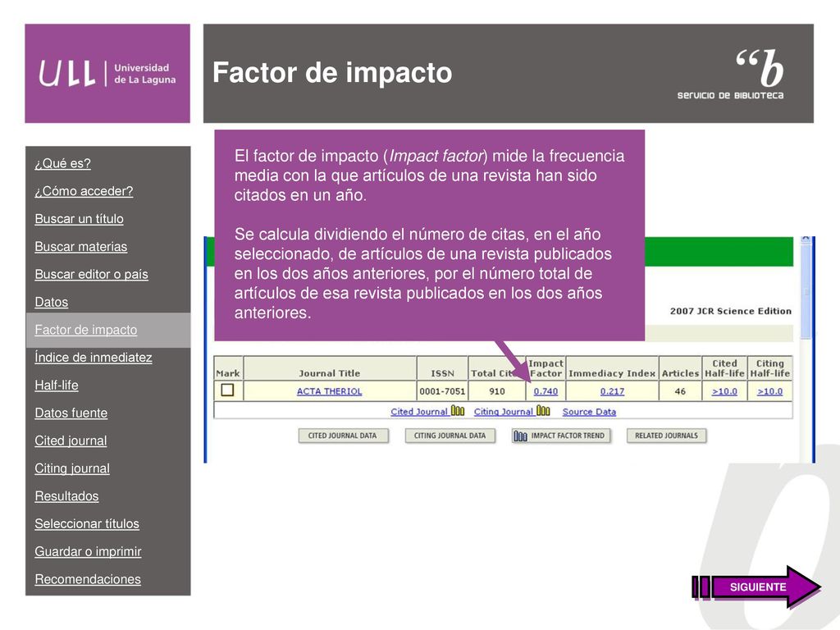Select articles value 46
Screen dimensions: 840x630
(x=680, y=391)
